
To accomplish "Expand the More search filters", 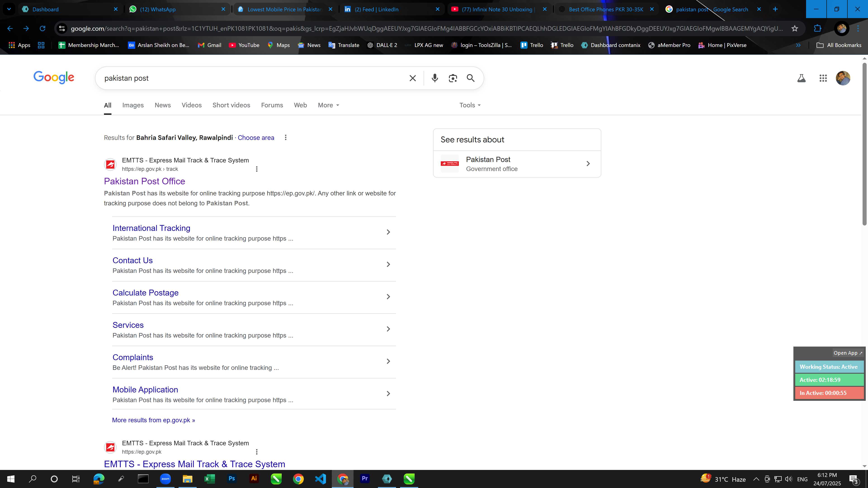I will [x=328, y=105].
